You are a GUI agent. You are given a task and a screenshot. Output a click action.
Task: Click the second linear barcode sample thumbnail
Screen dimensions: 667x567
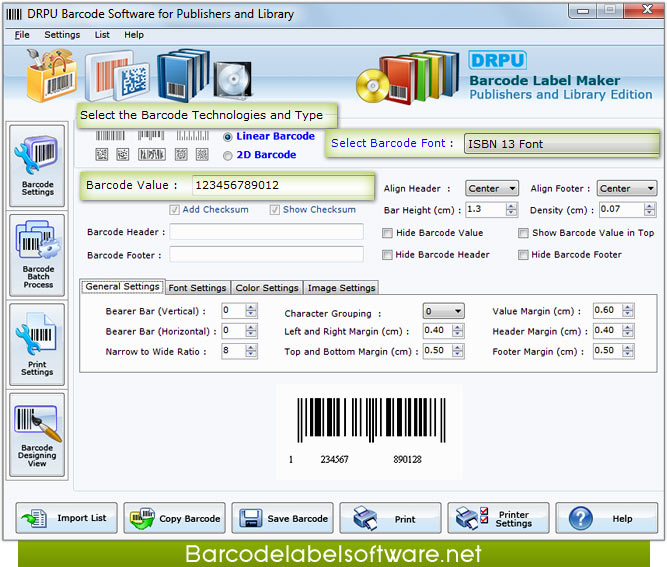tap(151, 136)
